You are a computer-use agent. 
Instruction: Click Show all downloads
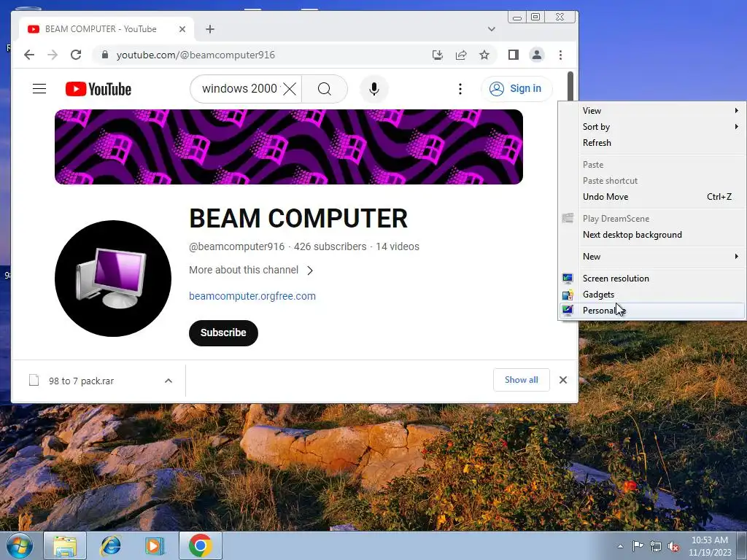(521, 380)
